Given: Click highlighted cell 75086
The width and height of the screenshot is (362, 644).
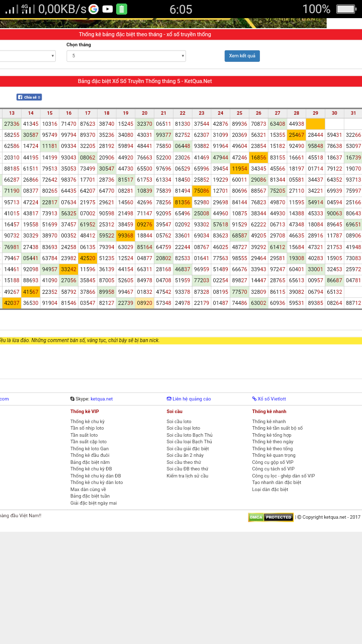Looking at the screenshot, I should click(x=202, y=191).
